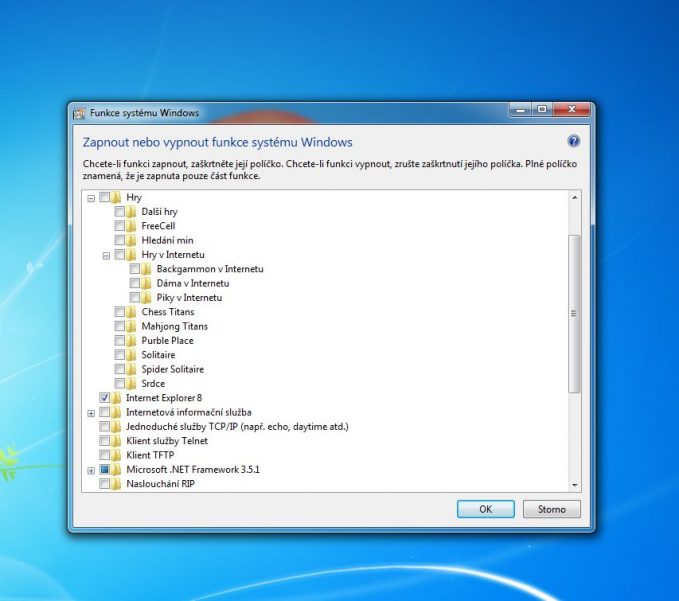Select the Naslouchání RIP label
Image resolution: width=679 pixels, height=601 pixels.
pos(160,484)
